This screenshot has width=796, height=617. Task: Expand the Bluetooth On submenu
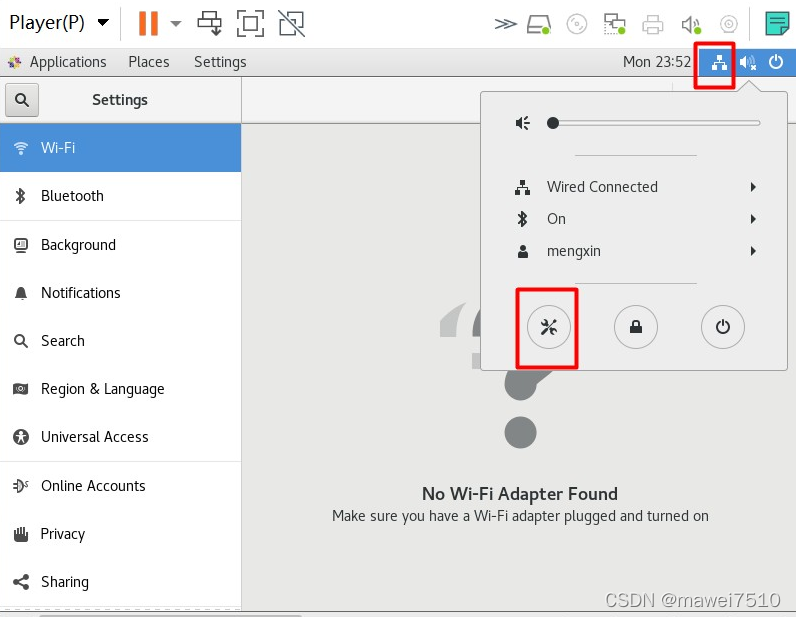(635, 219)
